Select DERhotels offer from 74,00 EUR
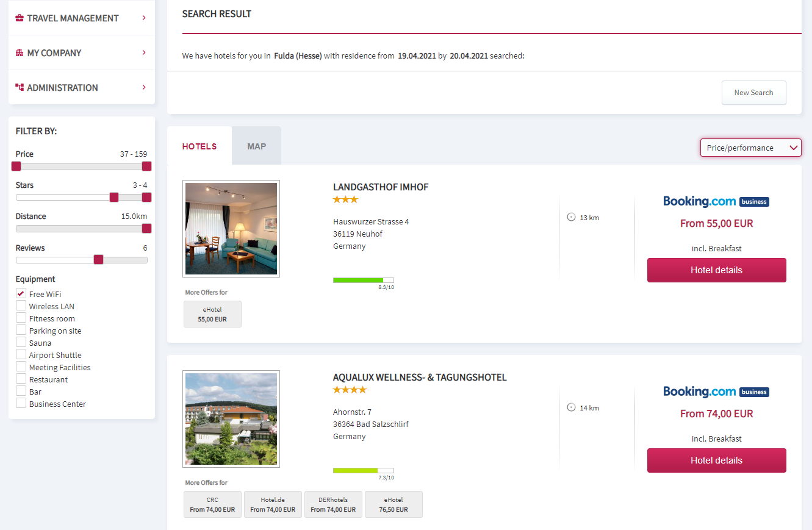 [333, 504]
